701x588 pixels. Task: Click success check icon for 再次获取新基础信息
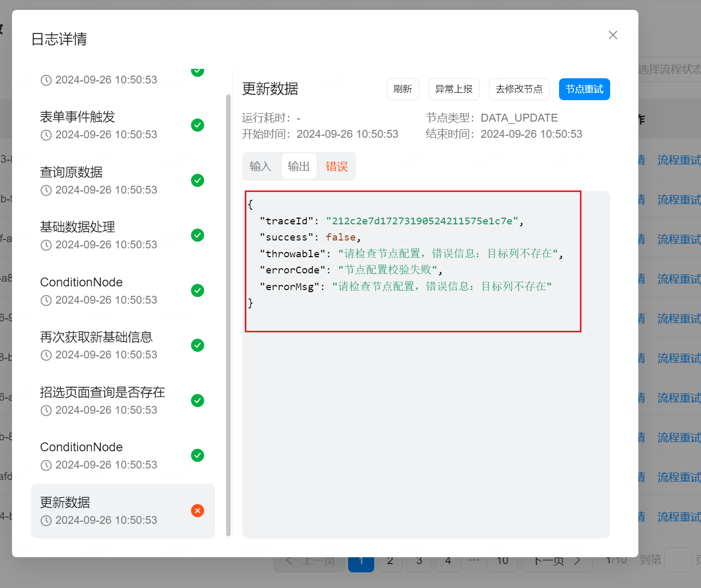197,345
